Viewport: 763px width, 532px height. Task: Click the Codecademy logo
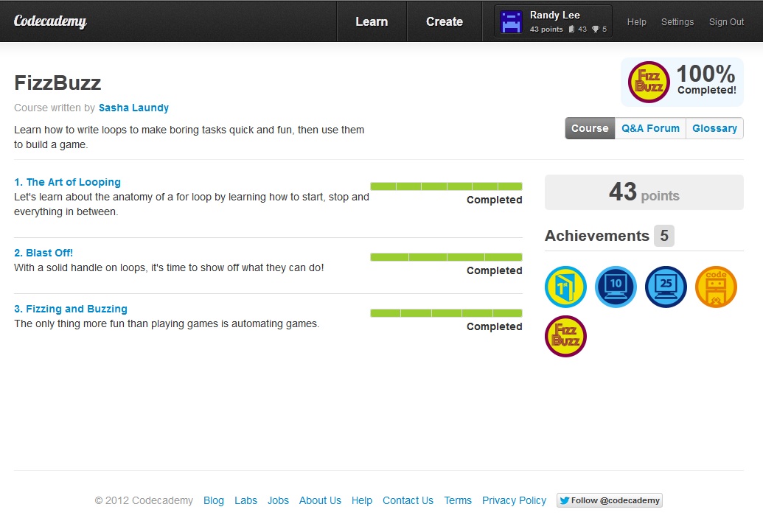click(50, 21)
